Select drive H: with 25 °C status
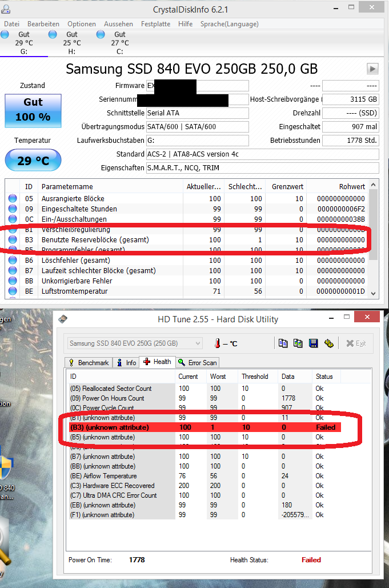 point(71,43)
